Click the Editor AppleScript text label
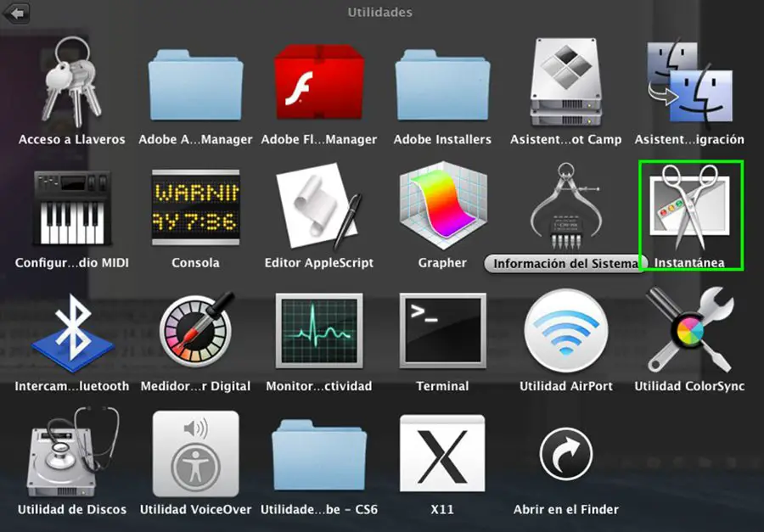 [319, 263]
